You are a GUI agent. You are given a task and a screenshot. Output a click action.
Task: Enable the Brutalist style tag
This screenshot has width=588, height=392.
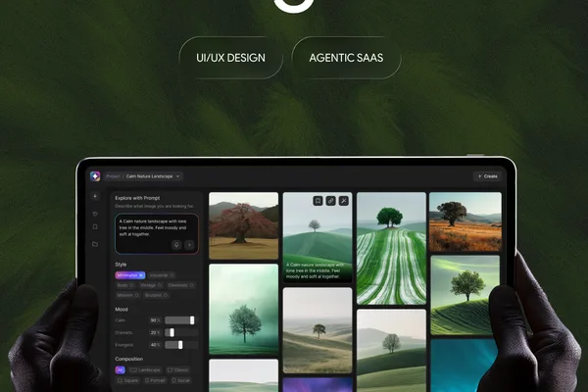(157, 295)
